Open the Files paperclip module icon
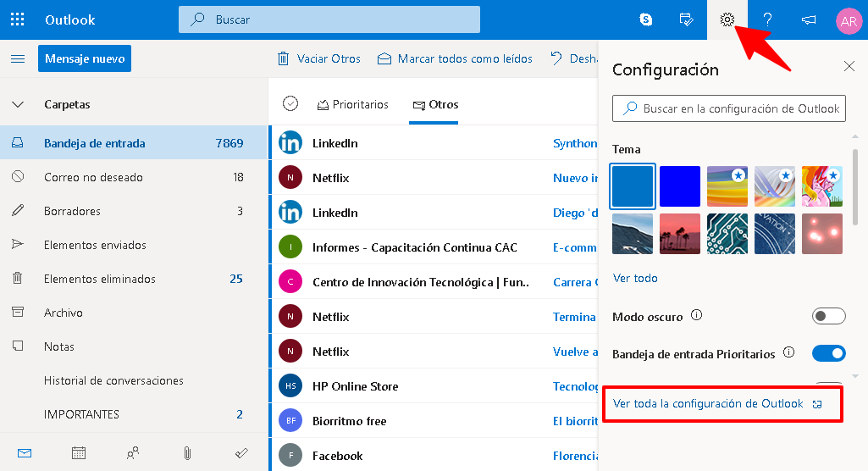Viewport: 868px width, 471px height. coord(187,453)
